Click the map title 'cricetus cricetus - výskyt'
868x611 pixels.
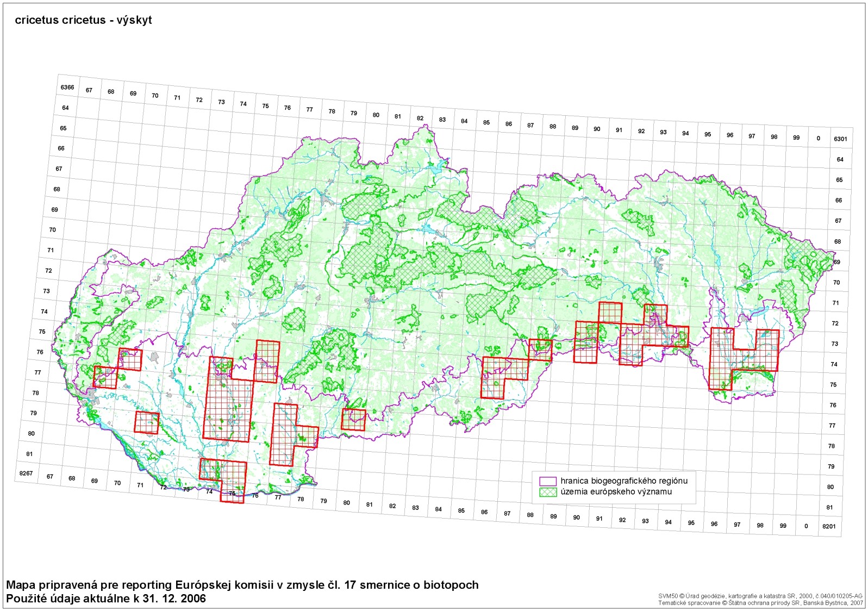pos(83,20)
